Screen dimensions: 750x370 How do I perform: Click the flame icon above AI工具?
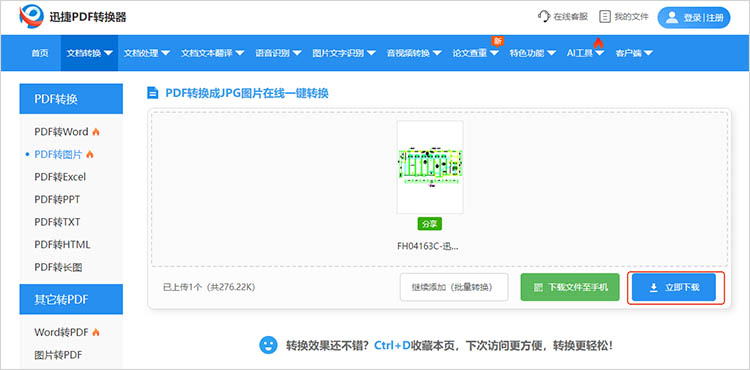coord(598,43)
